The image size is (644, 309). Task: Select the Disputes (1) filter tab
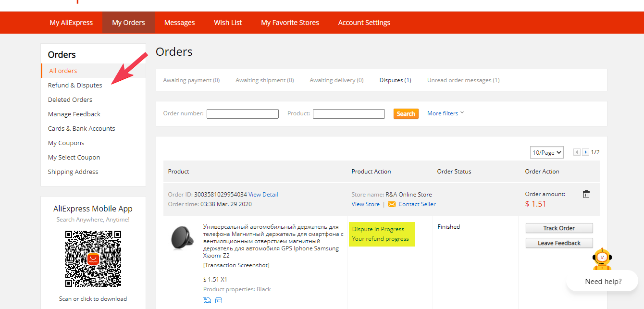pos(395,80)
